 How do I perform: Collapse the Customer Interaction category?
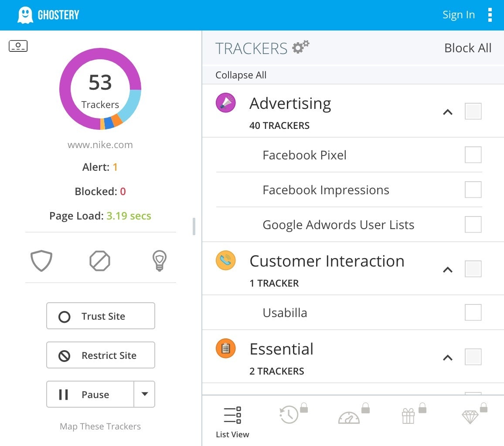pyautogui.click(x=447, y=270)
